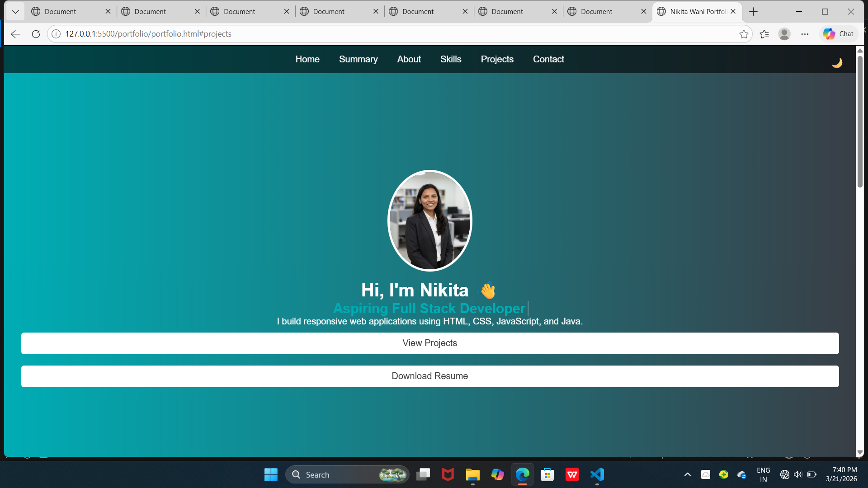The image size is (868, 488).
Task: Expand the browser tab search dropdown
Action: 15,12
